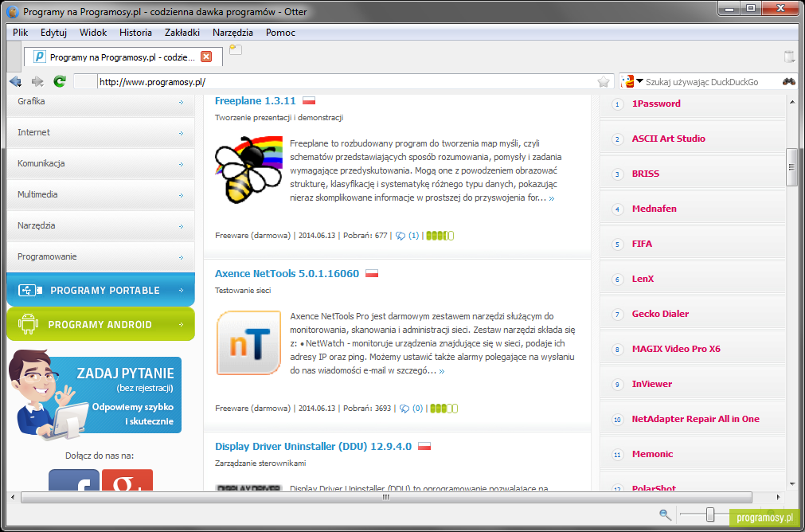
Task: Click the Polish flag next to Freeplane
Action: tap(309, 100)
